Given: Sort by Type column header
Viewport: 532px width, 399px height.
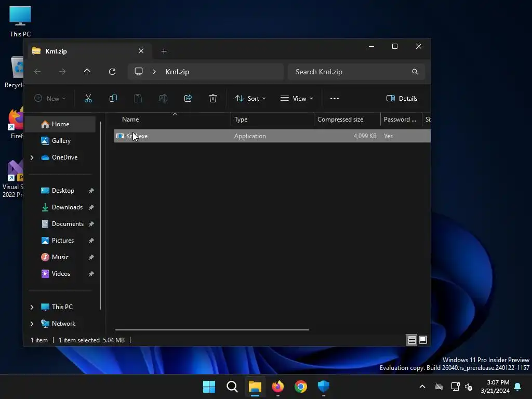Looking at the screenshot, I should 272,119.
